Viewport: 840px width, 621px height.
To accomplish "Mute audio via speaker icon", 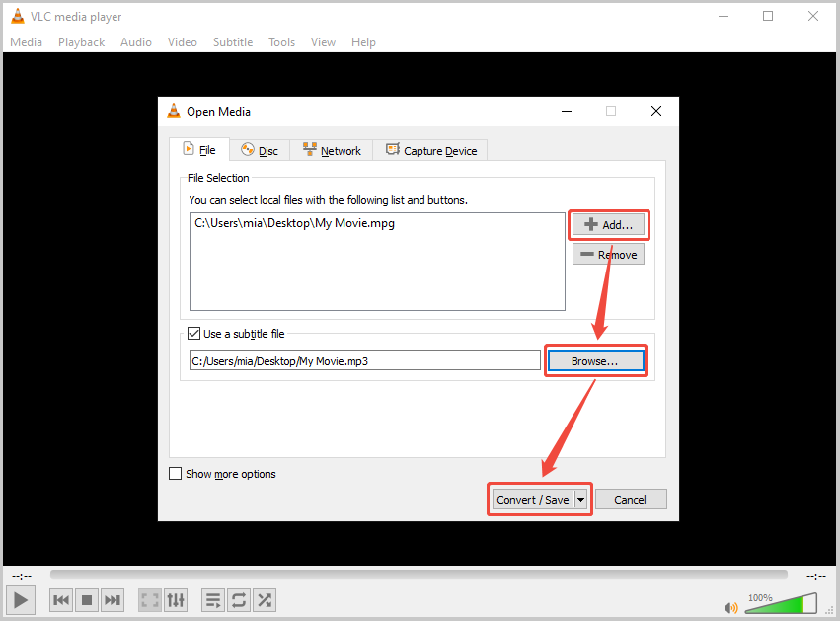I will click(730, 607).
